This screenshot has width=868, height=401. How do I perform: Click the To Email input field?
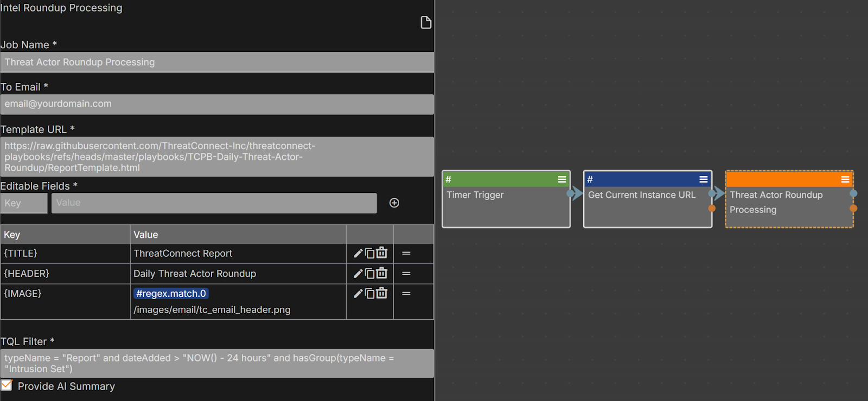pos(217,104)
